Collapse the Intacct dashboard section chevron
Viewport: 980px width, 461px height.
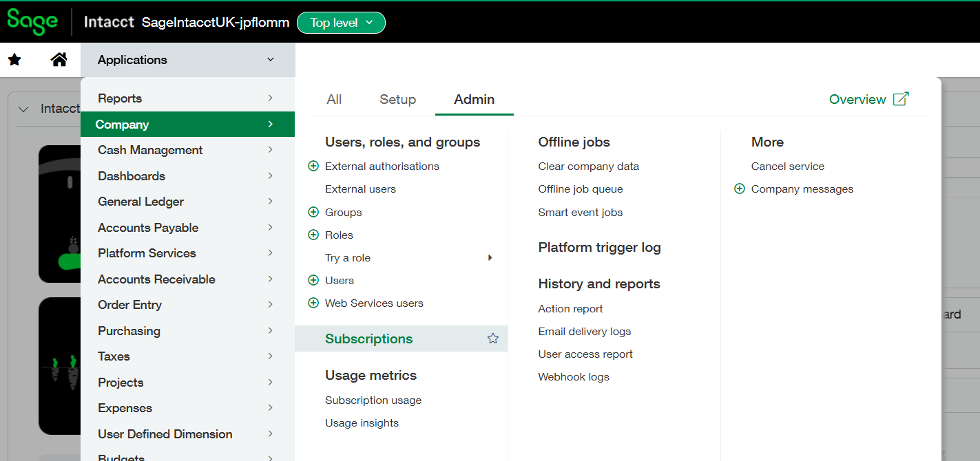point(24,109)
